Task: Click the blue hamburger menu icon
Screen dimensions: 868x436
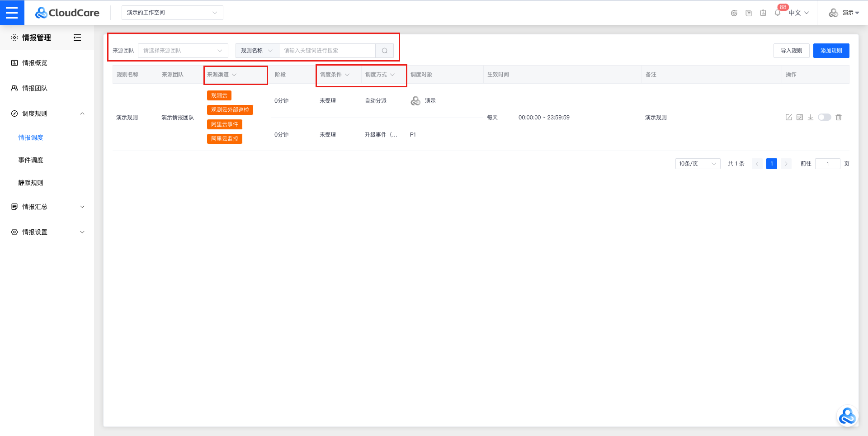Action: point(12,13)
